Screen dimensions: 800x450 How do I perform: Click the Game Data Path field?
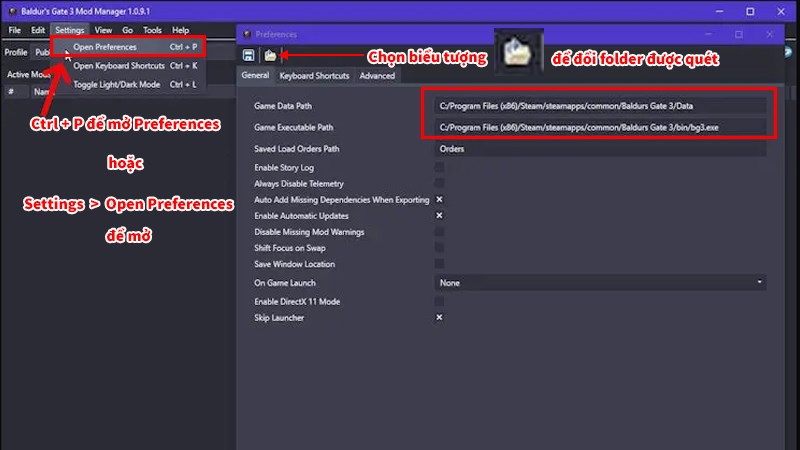[x=600, y=106]
